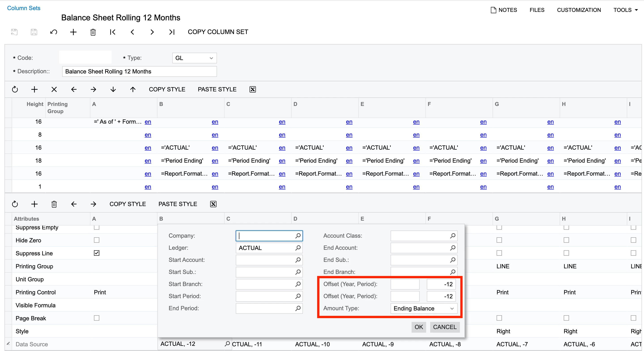Click the 'en' link in column A, height 18 row

148,161
